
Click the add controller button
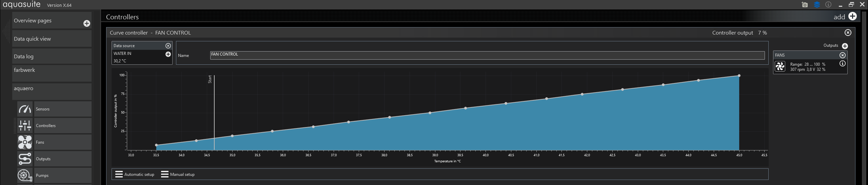coord(845,17)
